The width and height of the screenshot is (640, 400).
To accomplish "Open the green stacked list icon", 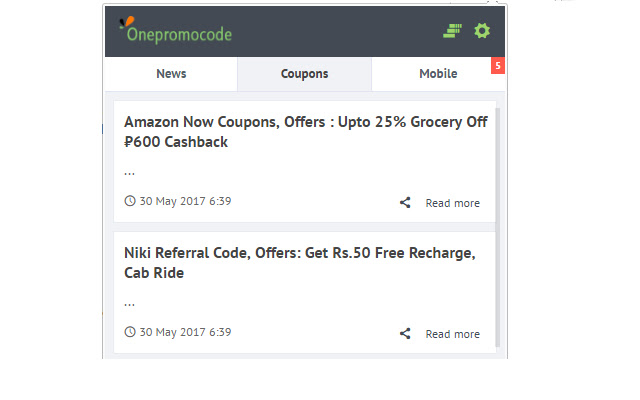I will 452,31.
